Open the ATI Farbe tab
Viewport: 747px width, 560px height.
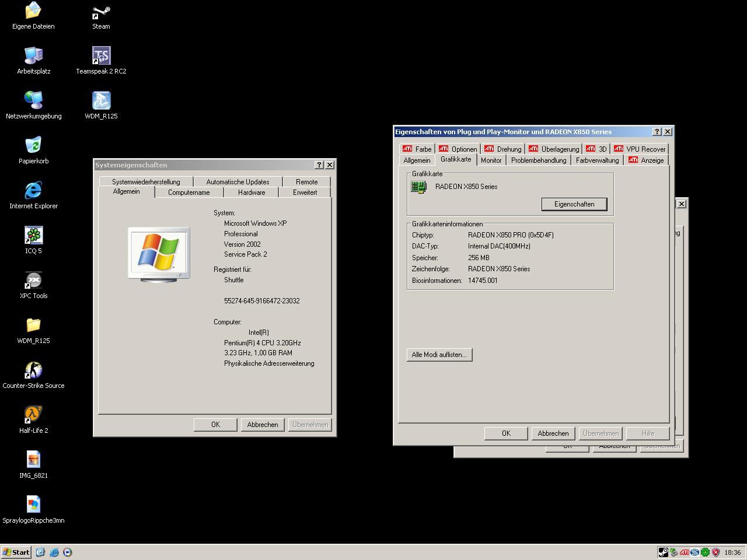[417, 149]
